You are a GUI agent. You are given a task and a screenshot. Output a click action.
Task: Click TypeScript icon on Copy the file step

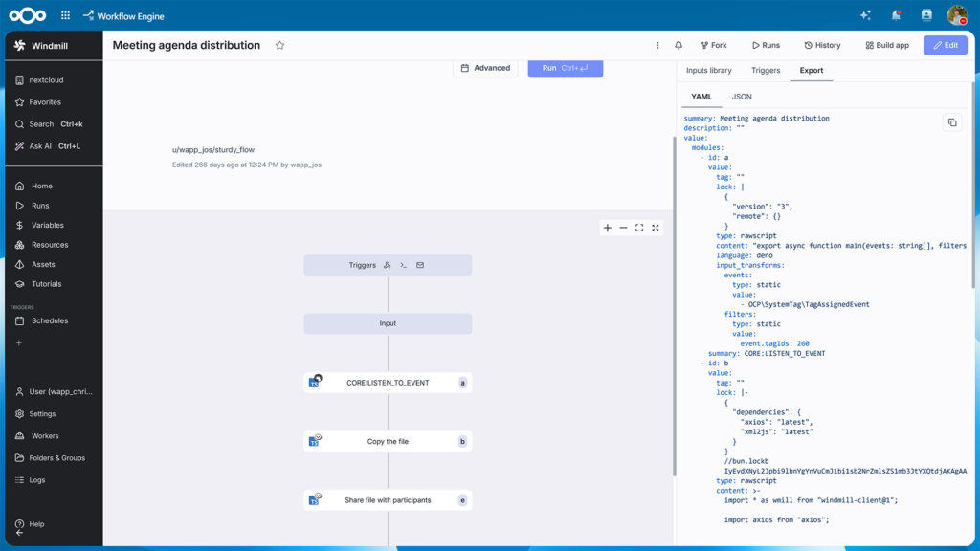pyautogui.click(x=314, y=441)
